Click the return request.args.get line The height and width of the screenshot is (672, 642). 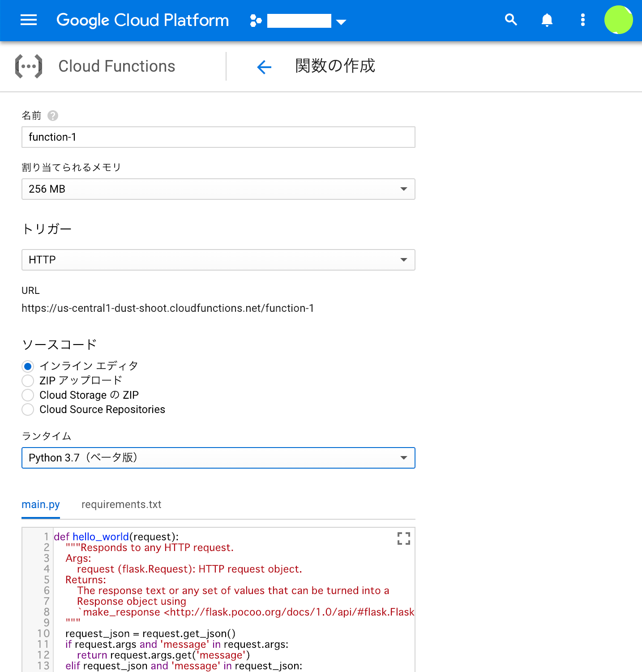point(163,655)
